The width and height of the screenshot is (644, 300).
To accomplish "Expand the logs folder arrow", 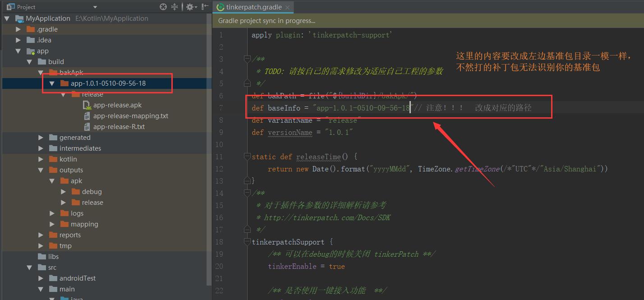I will [52, 213].
